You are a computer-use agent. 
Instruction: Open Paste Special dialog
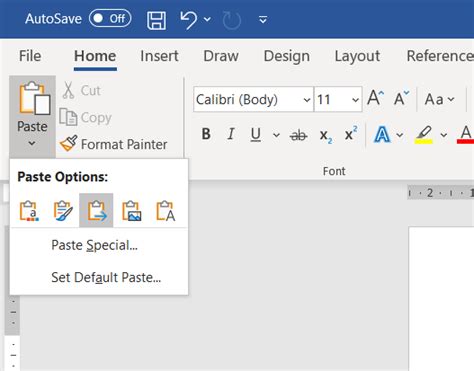tap(94, 245)
